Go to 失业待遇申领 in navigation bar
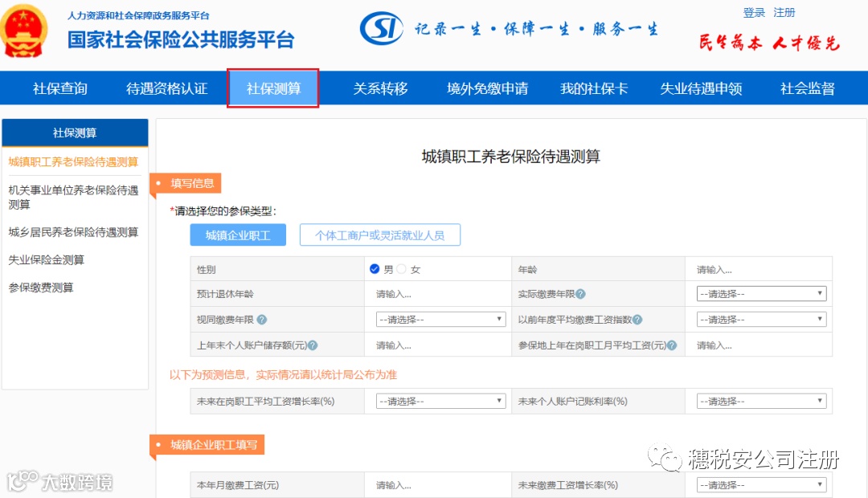Viewport: 868px width, 498px height. pyautogui.click(x=701, y=88)
